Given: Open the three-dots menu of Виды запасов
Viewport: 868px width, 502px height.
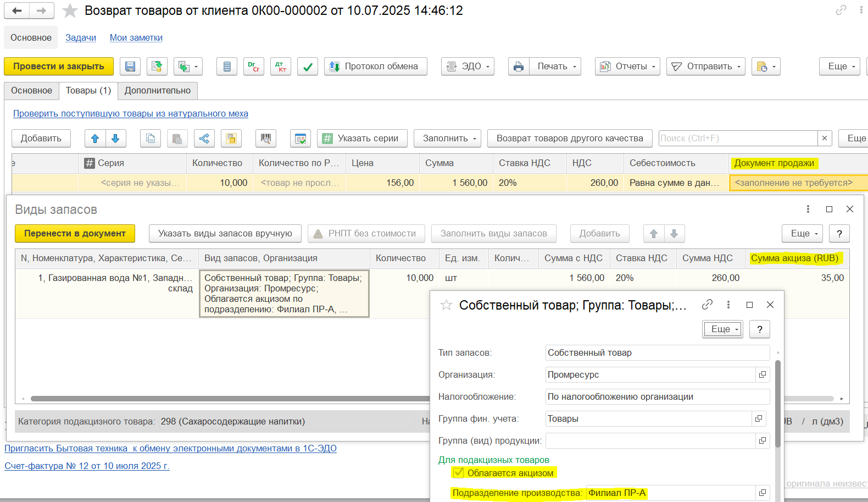Looking at the screenshot, I should pyautogui.click(x=808, y=209).
